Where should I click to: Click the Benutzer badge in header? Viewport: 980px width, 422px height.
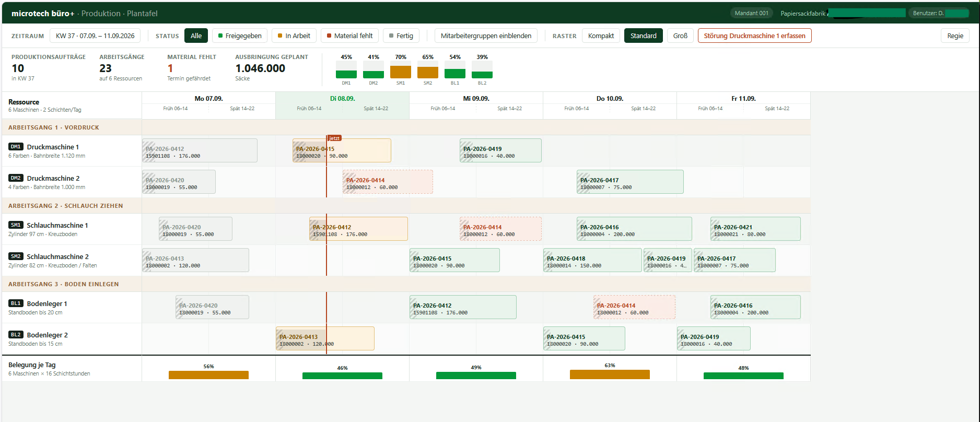click(940, 13)
